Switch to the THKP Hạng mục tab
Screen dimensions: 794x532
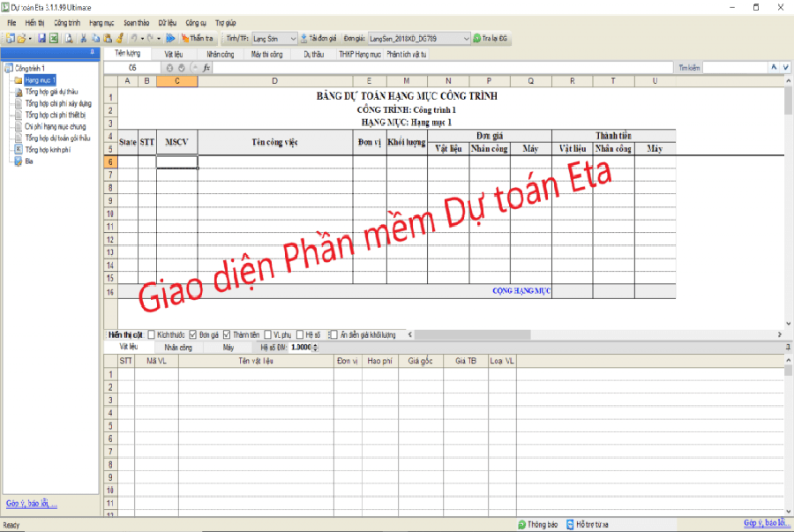(x=360, y=54)
